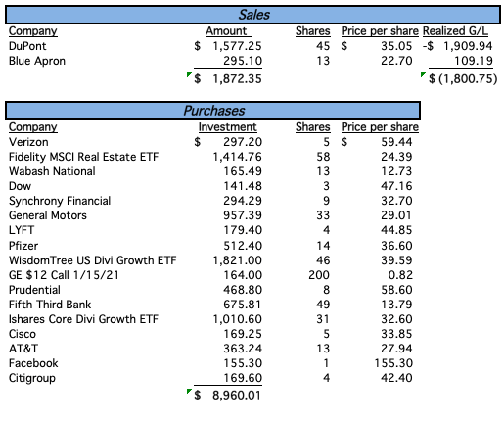Click the AT&T company cell
The image size is (504, 423).
23,349
